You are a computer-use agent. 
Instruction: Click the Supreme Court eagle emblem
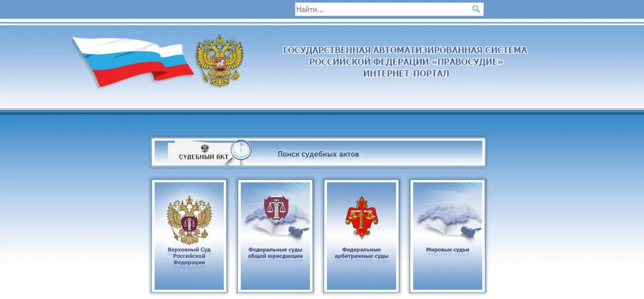tap(189, 220)
